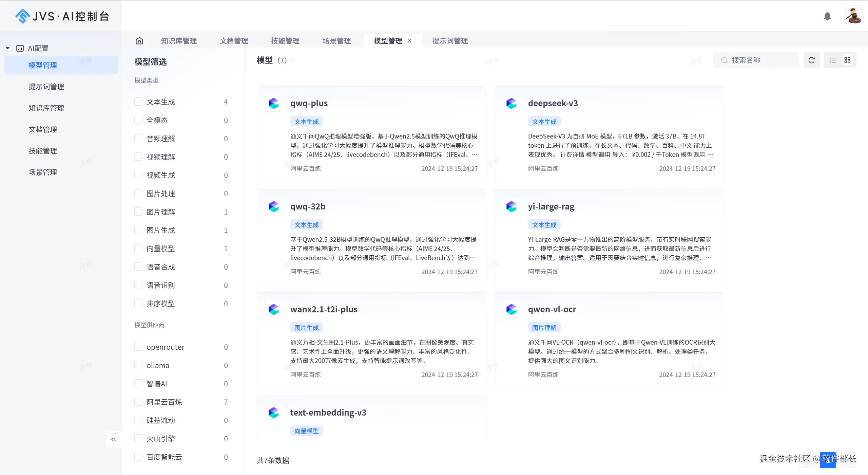
Task: Open the 知识库管理 tab
Action: tap(179, 41)
